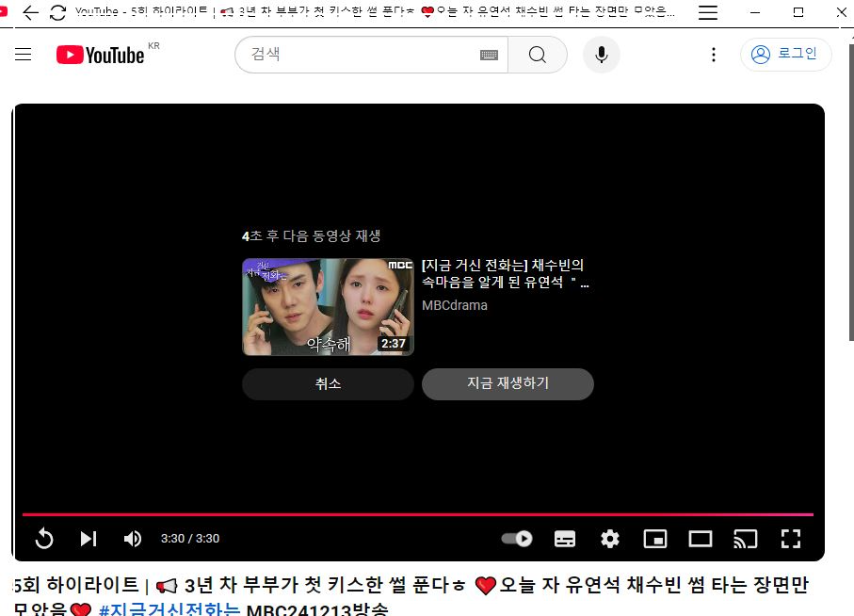Go to YouTube home via logo
Image resolution: width=854 pixels, height=616 pixels.
click(101, 55)
